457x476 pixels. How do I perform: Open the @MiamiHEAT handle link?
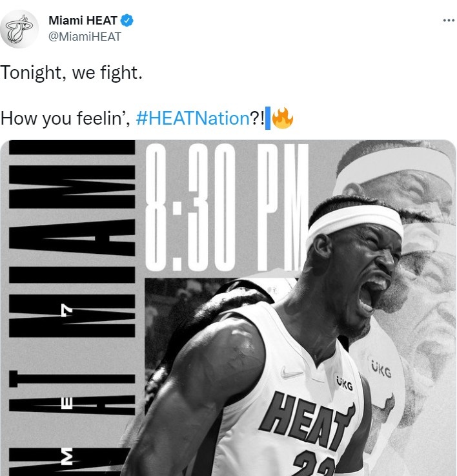85,37
